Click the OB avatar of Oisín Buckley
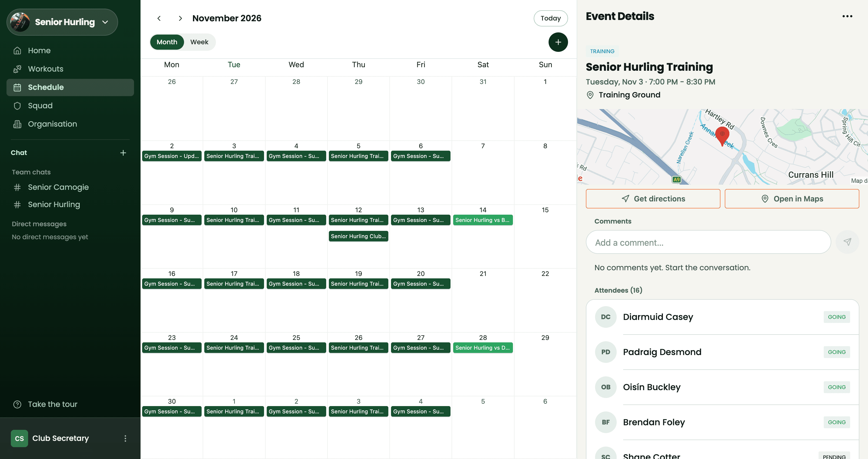868x459 pixels. tap(606, 387)
